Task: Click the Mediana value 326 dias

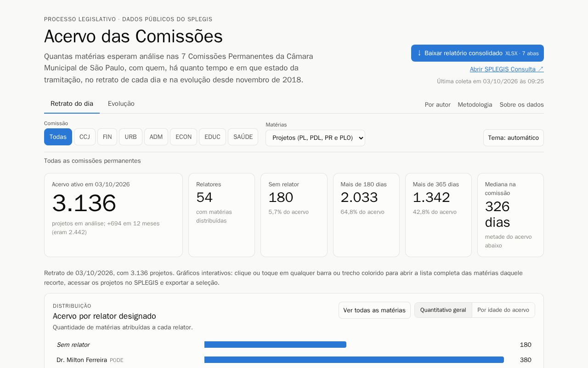Action: point(498,214)
